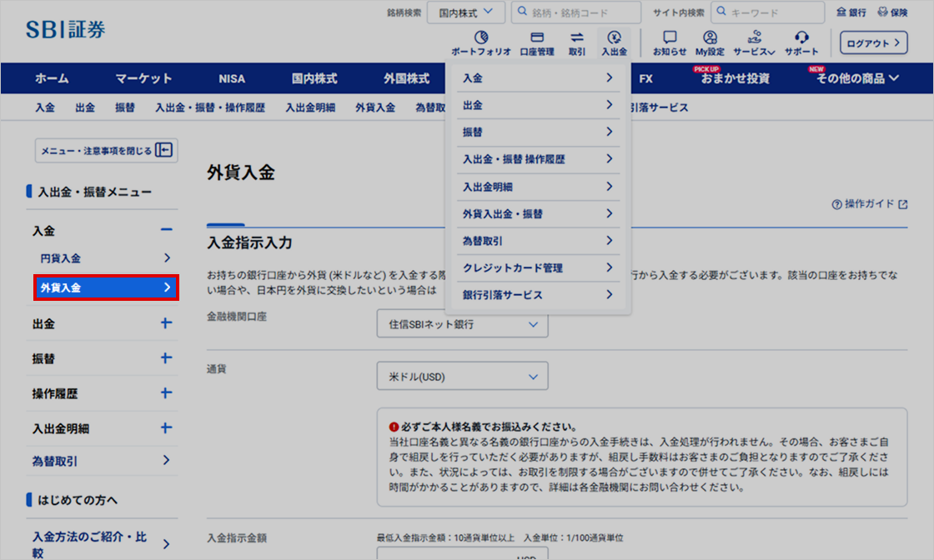
Task: Expand the 振替 sidebar section
Action: (x=166, y=358)
